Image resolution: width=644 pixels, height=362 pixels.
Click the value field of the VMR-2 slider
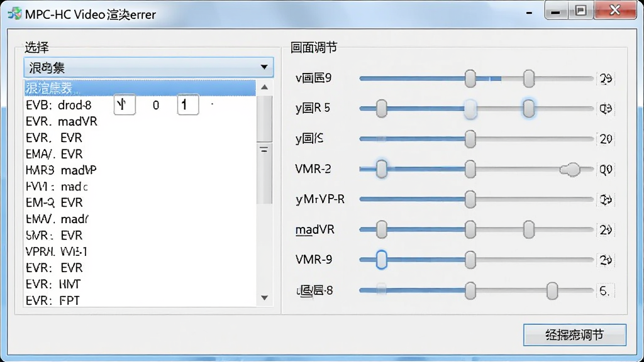pos(606,169)
